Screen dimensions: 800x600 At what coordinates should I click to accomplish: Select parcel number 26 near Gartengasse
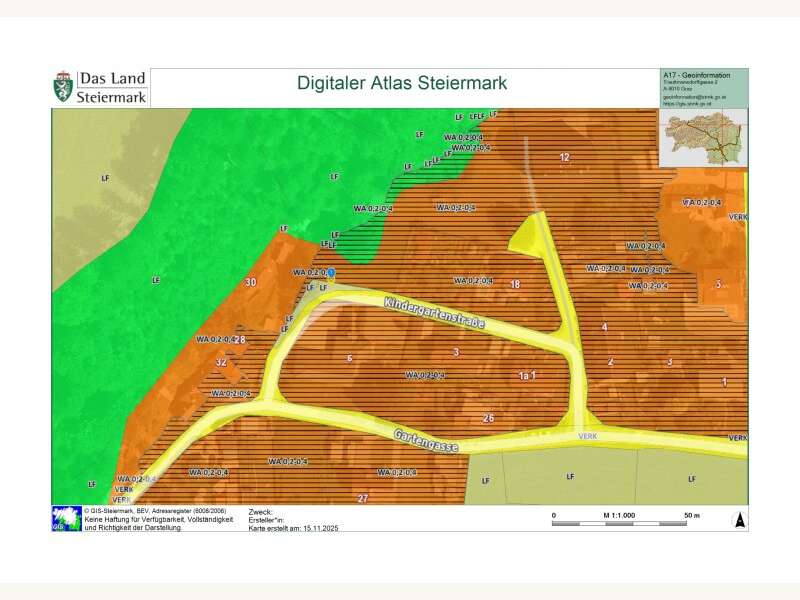coord(488,417)
